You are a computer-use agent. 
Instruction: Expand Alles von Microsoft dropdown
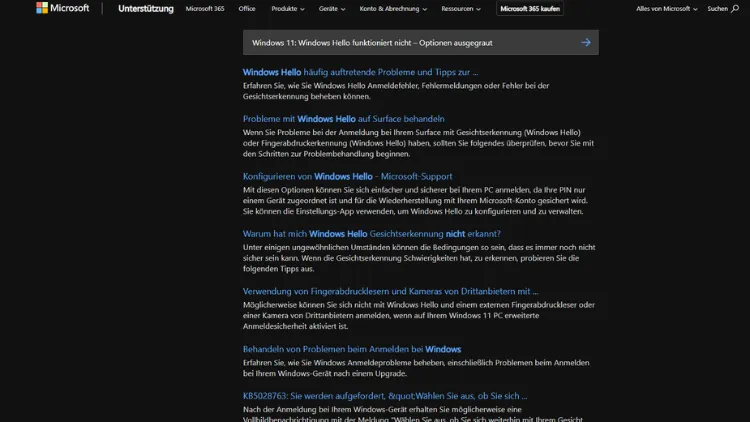[666, 9]
